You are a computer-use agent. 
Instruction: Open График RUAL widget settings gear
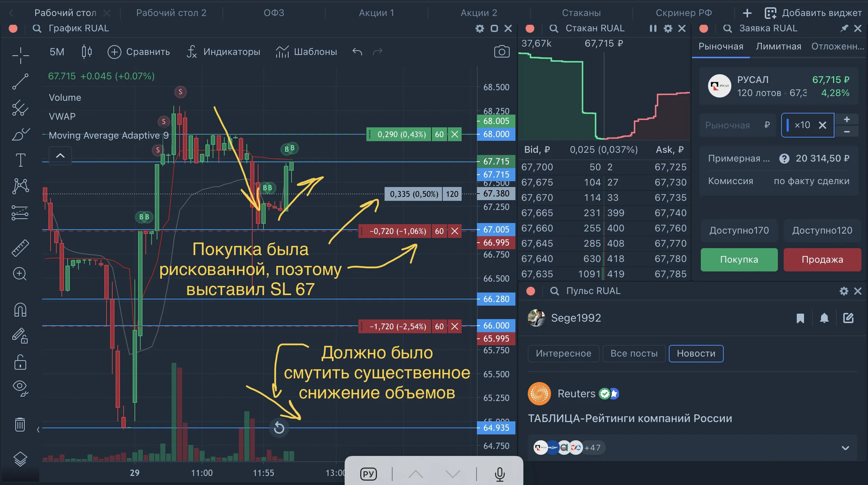click(480, 28)
